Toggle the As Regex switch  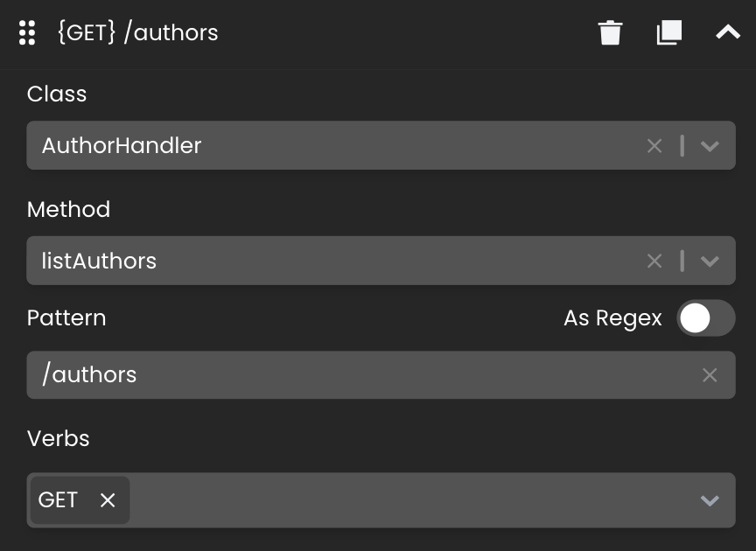coord(706,318)
